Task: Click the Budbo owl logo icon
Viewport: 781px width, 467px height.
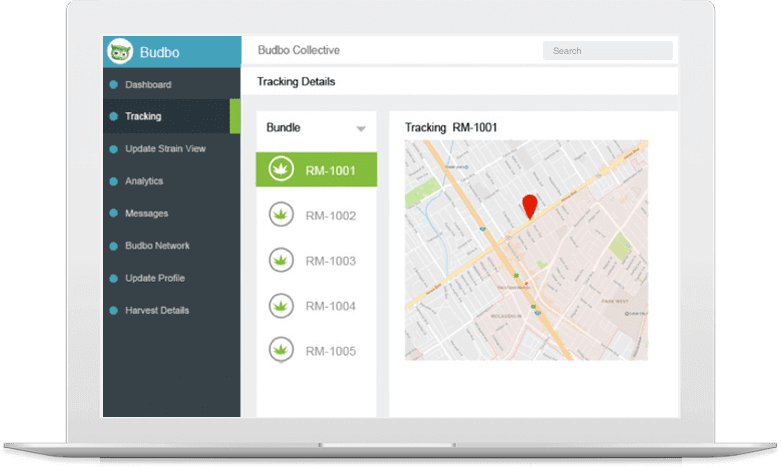Action: [x=120, y=51]
